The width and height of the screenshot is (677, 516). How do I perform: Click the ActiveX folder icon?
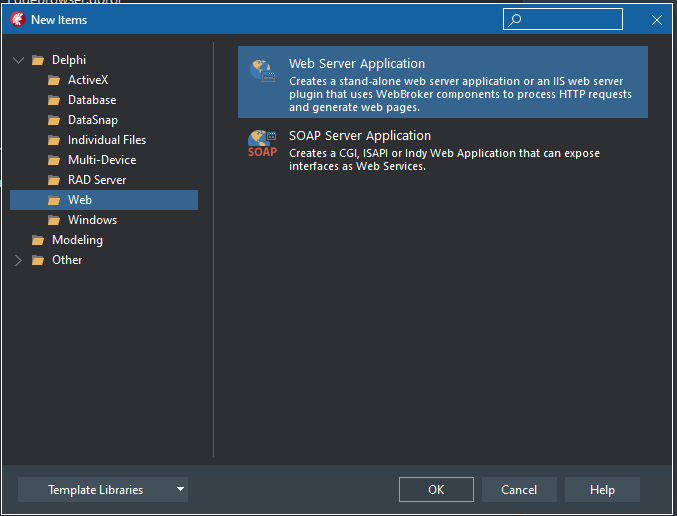[x=54, y=80]
